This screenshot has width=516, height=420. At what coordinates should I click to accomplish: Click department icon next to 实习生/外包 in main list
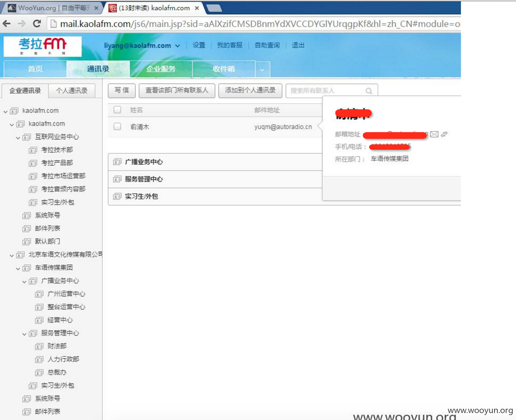click(117, 196)
